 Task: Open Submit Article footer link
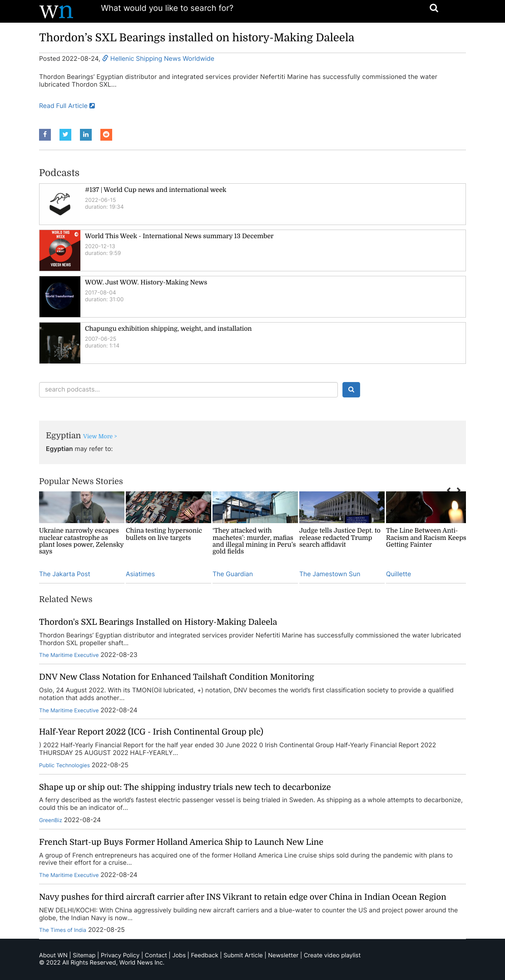click(243, 955)
